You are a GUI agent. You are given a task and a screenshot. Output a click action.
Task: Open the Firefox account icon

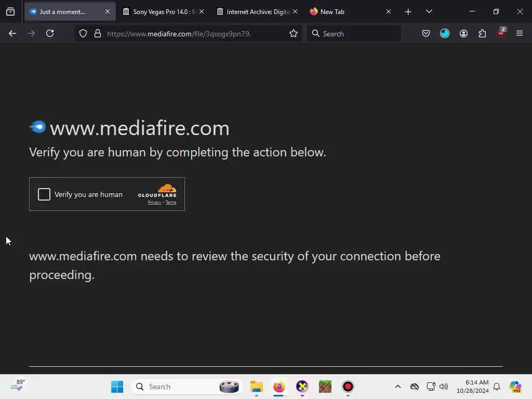click(464, 33)
